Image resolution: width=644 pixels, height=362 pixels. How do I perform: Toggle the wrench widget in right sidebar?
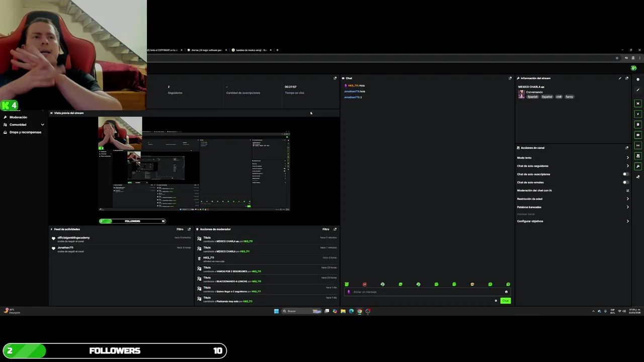pos(638,166)
